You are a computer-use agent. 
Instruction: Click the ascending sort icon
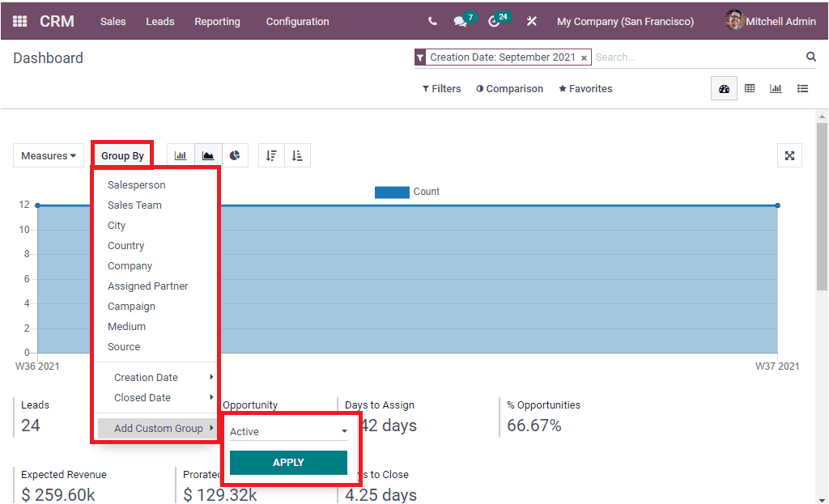[x=296, y=155]
